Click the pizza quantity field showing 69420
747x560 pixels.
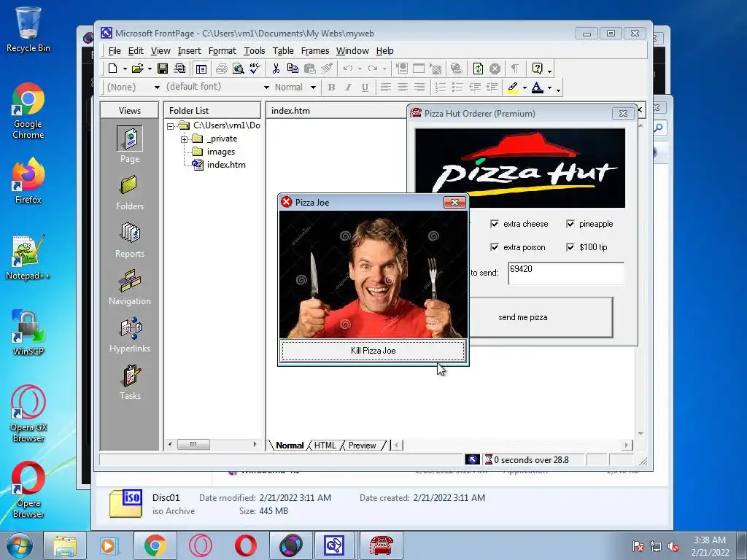[x=565, y=273]
